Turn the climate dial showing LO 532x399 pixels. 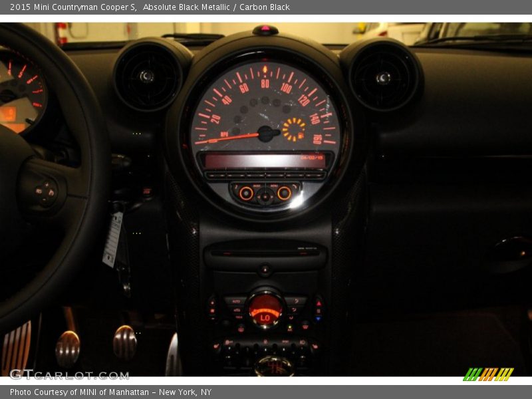click(x=265, y=310)
